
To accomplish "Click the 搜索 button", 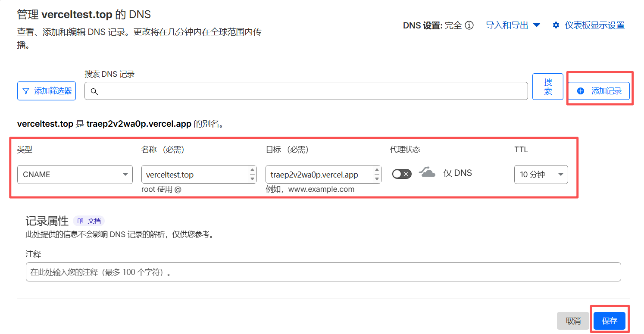I will (x=548, y=87).
